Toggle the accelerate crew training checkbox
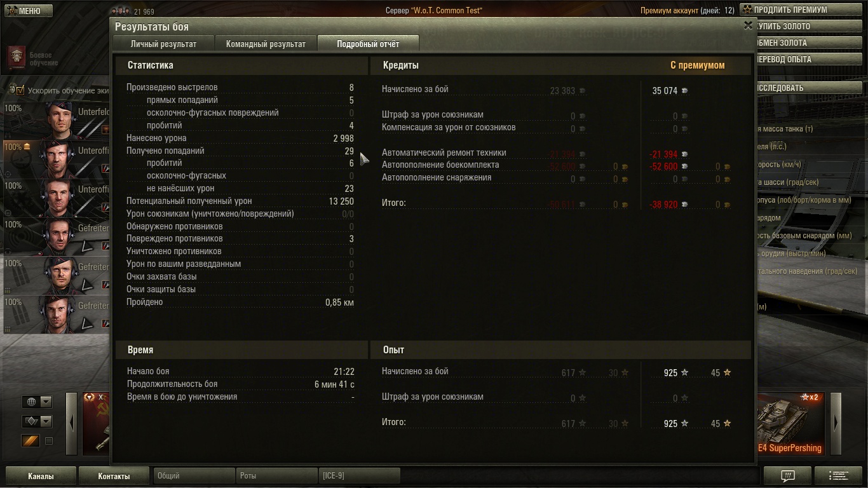Screen dimensions: 868x488 pyautogui.click(x=20, y=90)
